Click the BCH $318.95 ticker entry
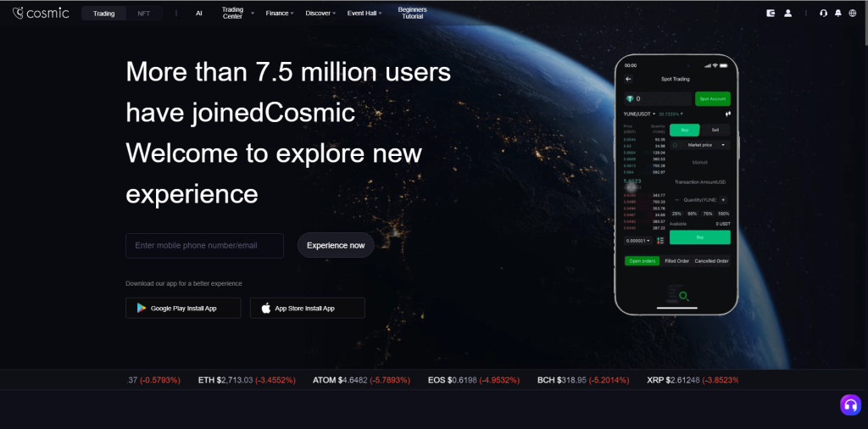Viewport: 868px width, 429px height. tap(583, 381)
